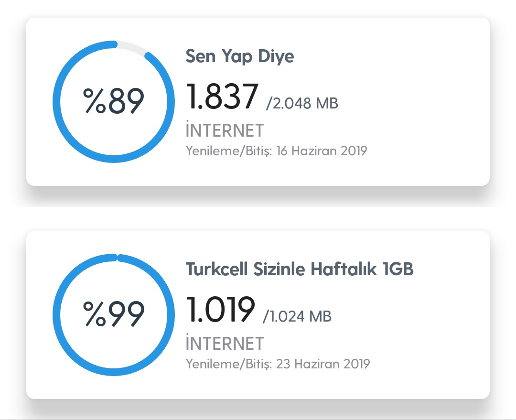Tap the 23 Haziran 2019 renewal date

click(x=323, y=364)
